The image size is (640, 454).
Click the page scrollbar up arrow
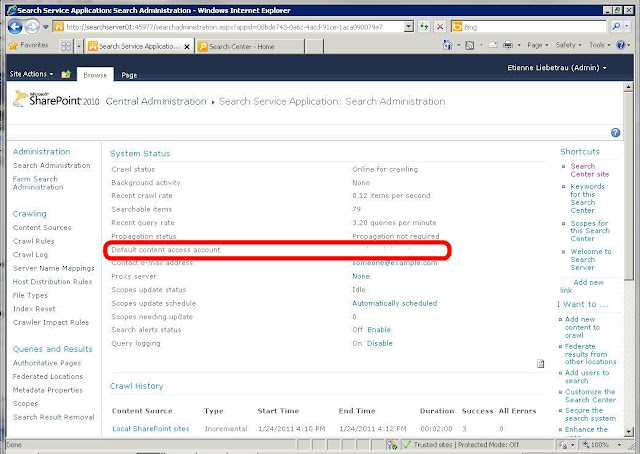pos(628,87)
